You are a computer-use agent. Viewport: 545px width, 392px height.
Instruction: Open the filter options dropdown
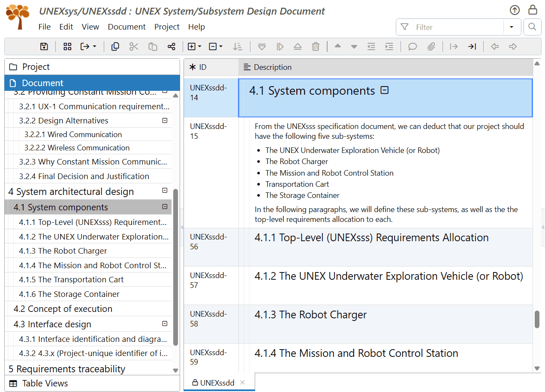[x=512, y=27]
